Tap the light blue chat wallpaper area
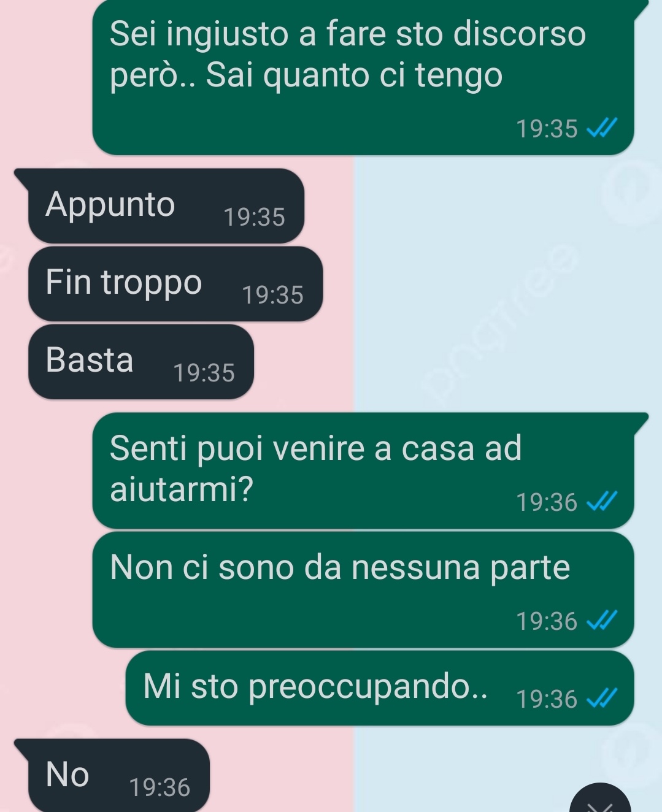This screenshot has height=812, width=662. tap(491, 276)
